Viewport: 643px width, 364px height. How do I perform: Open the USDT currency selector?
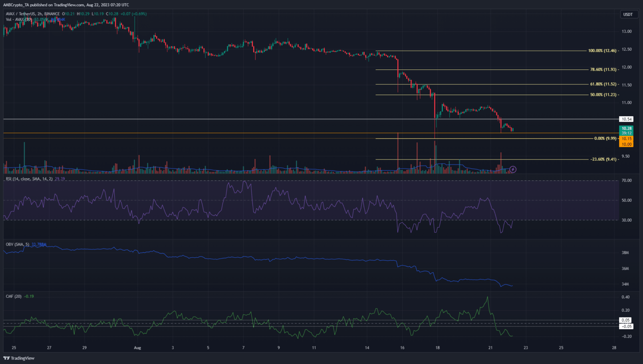pyautogui.click(x=628, y=14)
